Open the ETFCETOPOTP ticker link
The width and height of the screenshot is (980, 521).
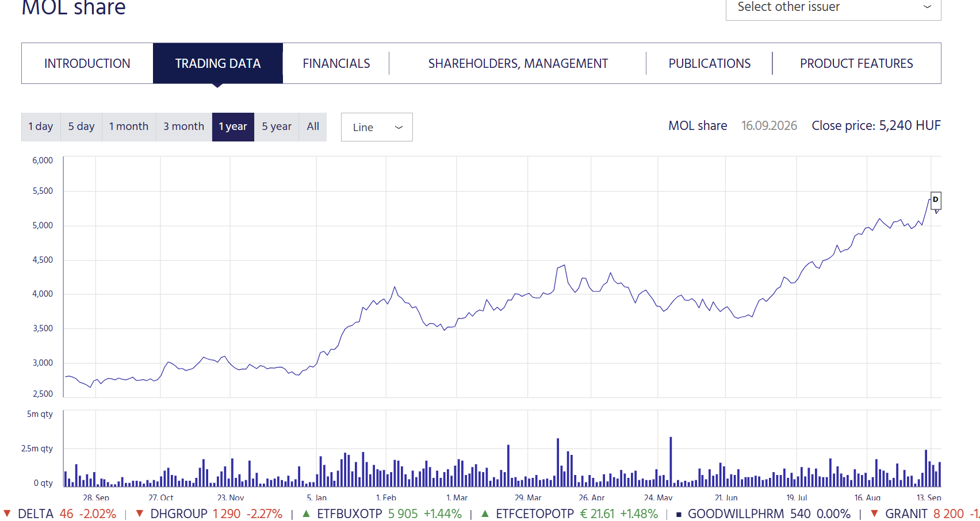pyautogui.click(x=535, y=514)
